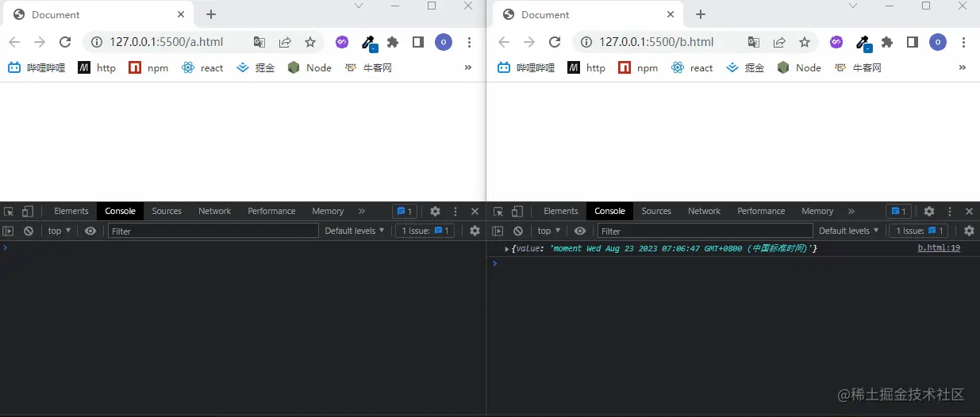Open DevTools kebab menu in left panel
Image resolution: width=980 pixels, height=417 pixels.
click(x=455, y=211)
